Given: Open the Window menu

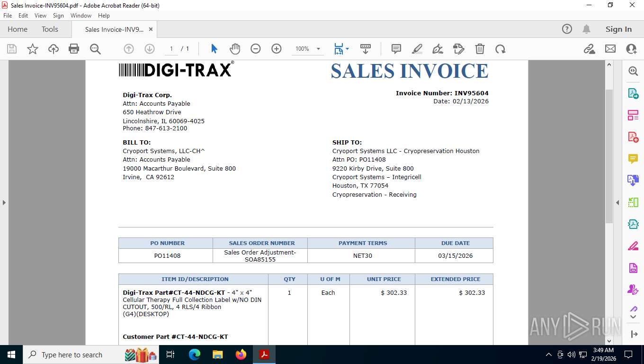Looking at the screenshot, I should point(81,16).
